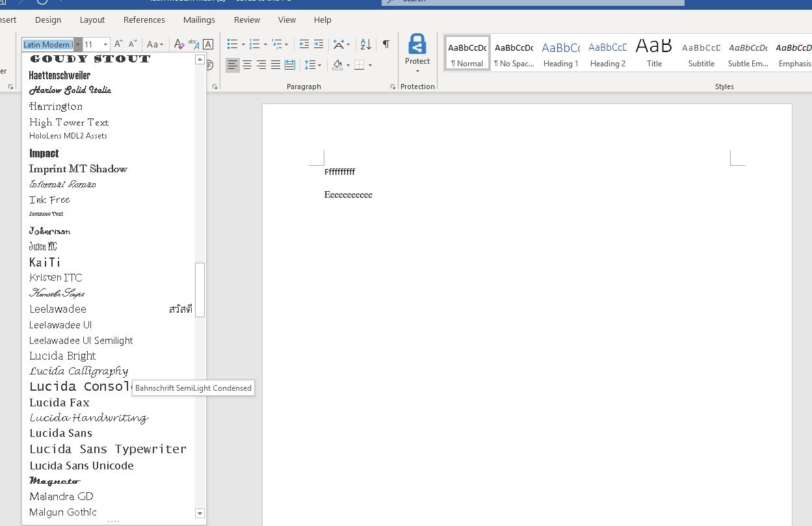Increase the paragraph indent

319,44
